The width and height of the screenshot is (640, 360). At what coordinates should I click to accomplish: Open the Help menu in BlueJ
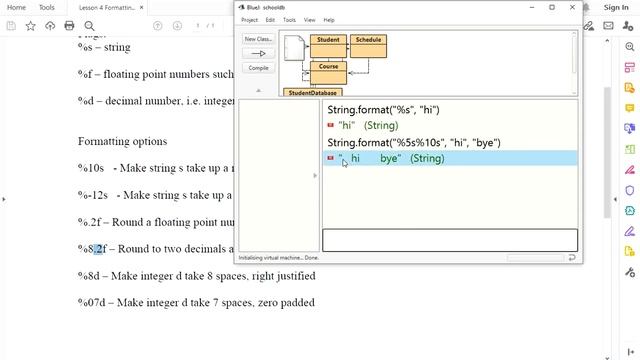(x=329, y=20)
